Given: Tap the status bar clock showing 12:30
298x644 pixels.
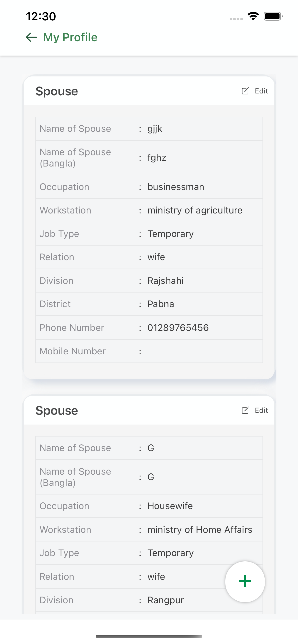Looking at the screenshot, I should pos(41,17).
